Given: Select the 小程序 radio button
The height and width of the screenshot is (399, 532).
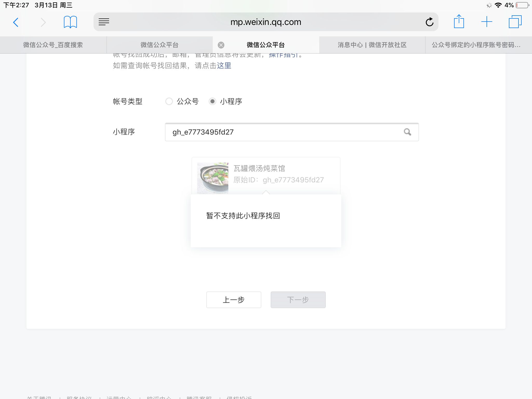Looking at the screenshot, I should [x=212, y=101].
